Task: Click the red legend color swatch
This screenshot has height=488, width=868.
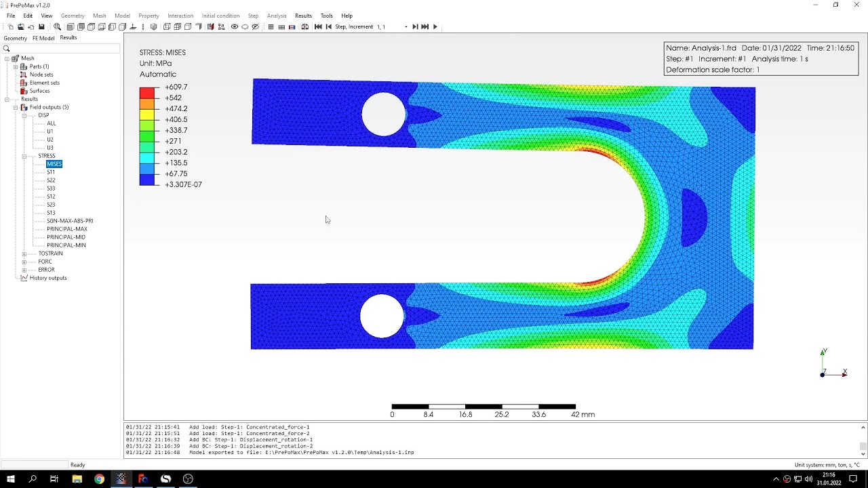Action: 147,93
